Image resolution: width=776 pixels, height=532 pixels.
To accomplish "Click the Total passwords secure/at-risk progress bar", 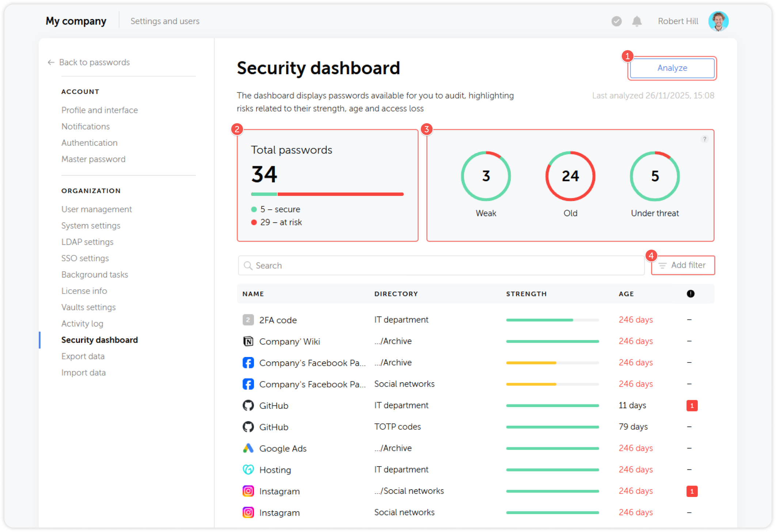I will point(327,194).
